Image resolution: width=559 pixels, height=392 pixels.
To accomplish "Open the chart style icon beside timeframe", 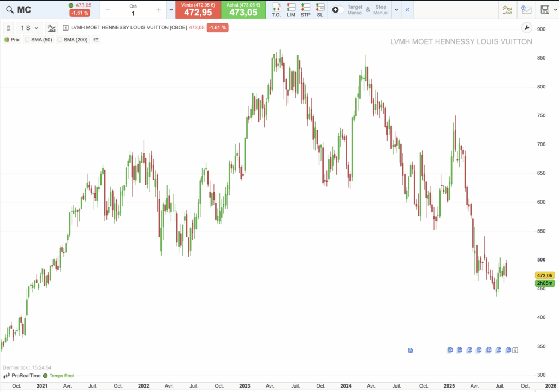I will point(52,28).
